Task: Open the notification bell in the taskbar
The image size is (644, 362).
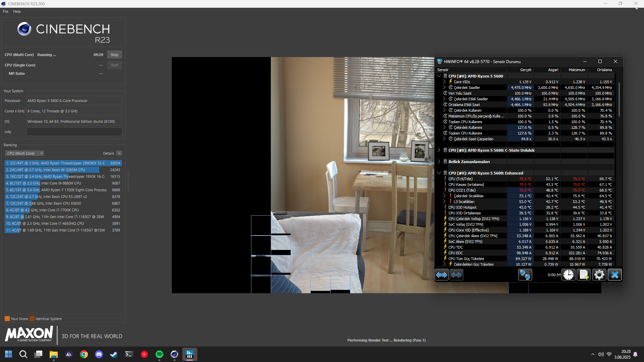Action: click(635, 354)
